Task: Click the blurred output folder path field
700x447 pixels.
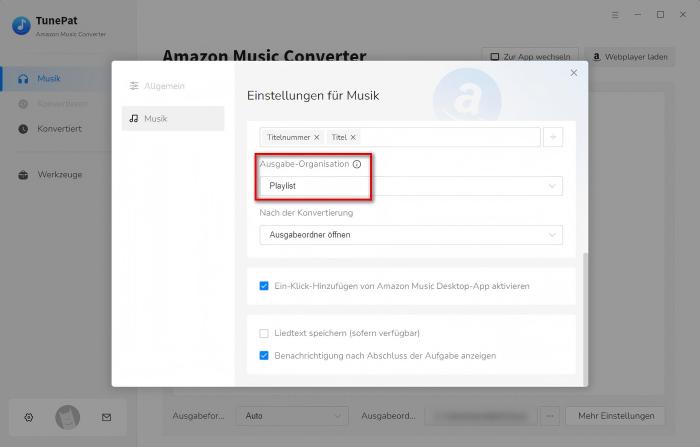Action: coord(480,416)
